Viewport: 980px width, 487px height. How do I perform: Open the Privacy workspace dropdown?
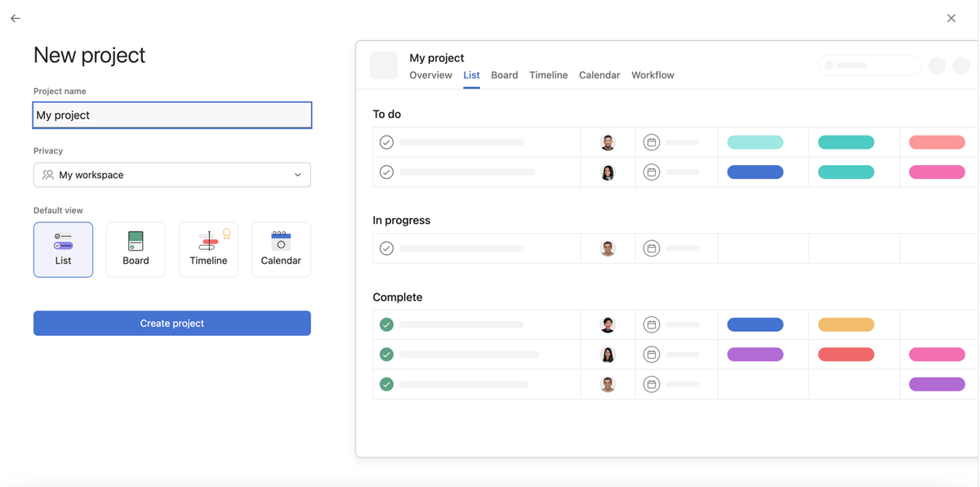pos(171,175)
